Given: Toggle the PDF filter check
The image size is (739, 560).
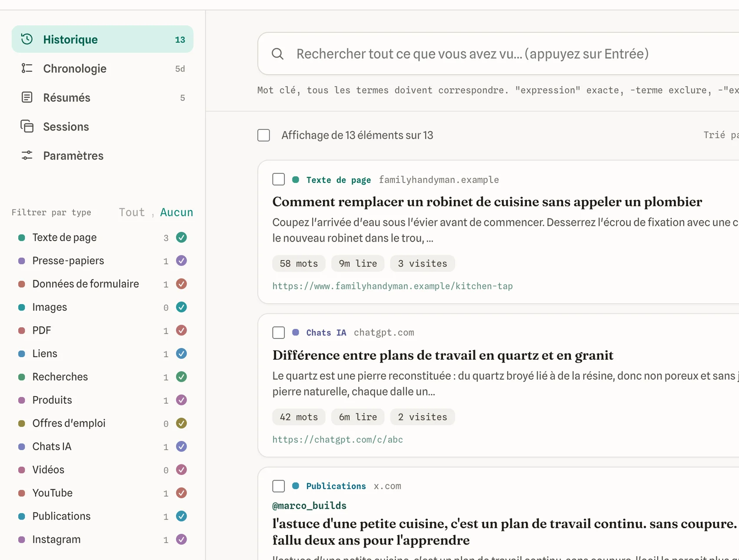Looking at the screenshot, I should pos(181,330).
